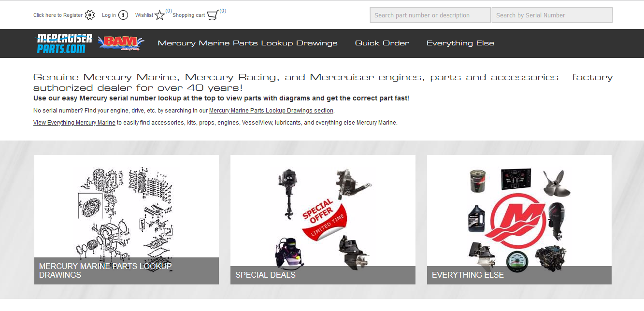644x311 pixels.
Task: Open the Quick Order menu item
Action: [382, 43]
